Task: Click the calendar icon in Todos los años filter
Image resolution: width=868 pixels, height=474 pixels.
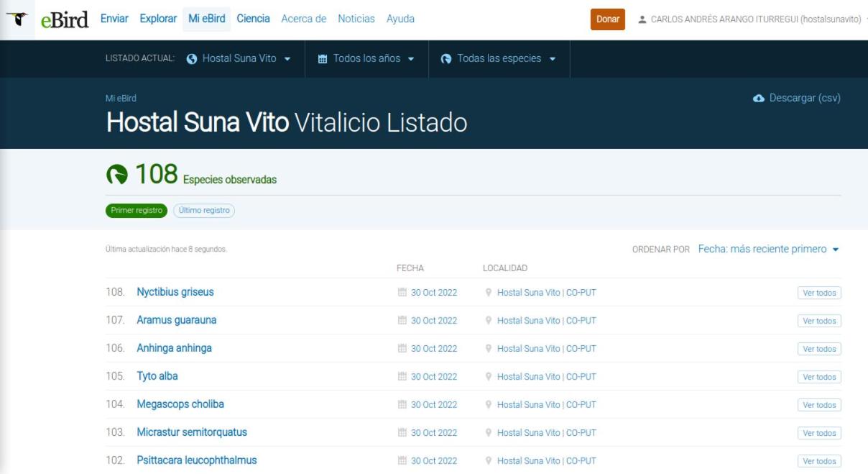Action: pos(323,59)
